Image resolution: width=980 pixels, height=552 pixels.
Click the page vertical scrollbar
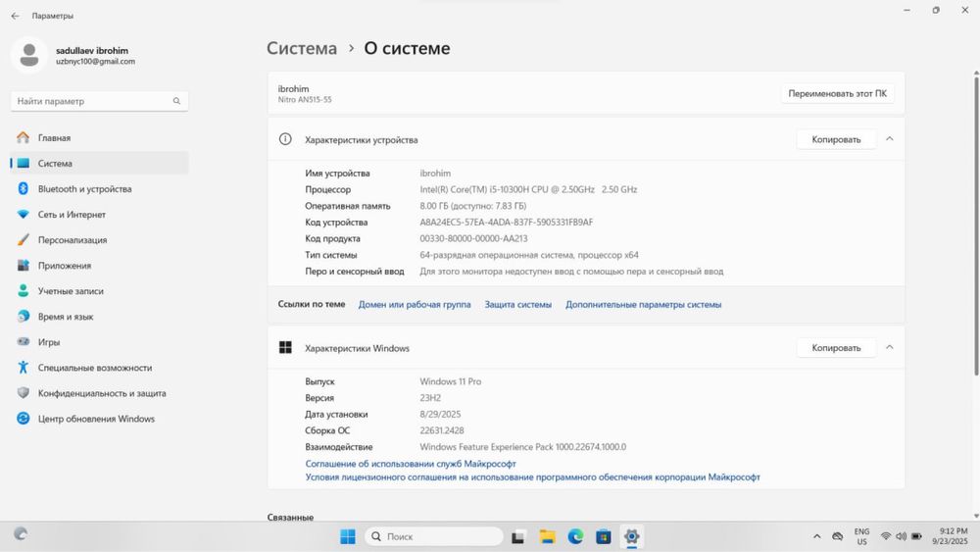tap(976, 226)
